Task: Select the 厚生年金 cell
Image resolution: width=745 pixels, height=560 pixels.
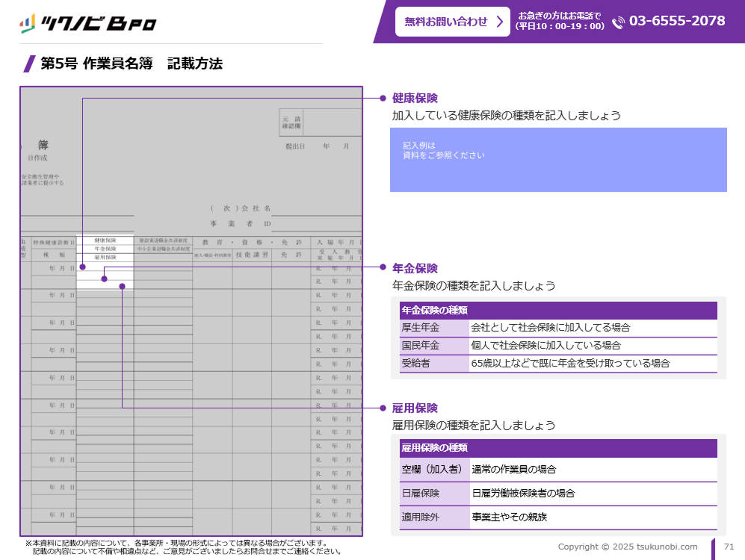Action: pyautogui.click(x=434, y=328)
